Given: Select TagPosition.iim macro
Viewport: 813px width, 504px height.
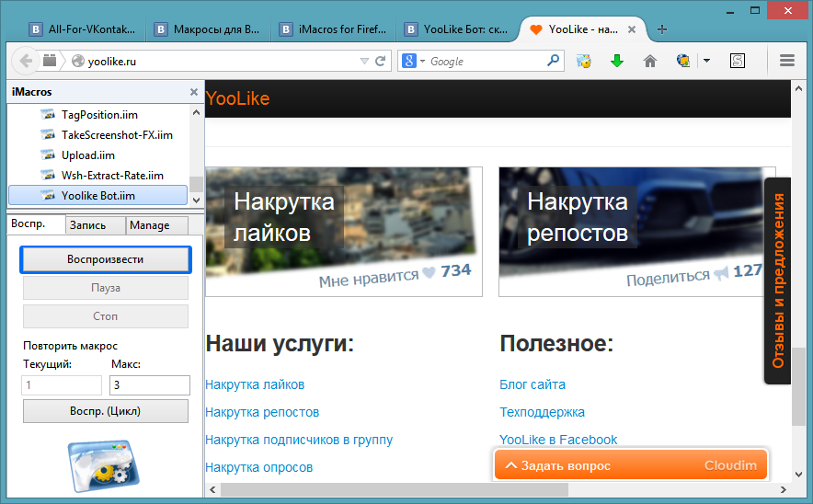Looking at the screenshot, I should pos(98,115).
